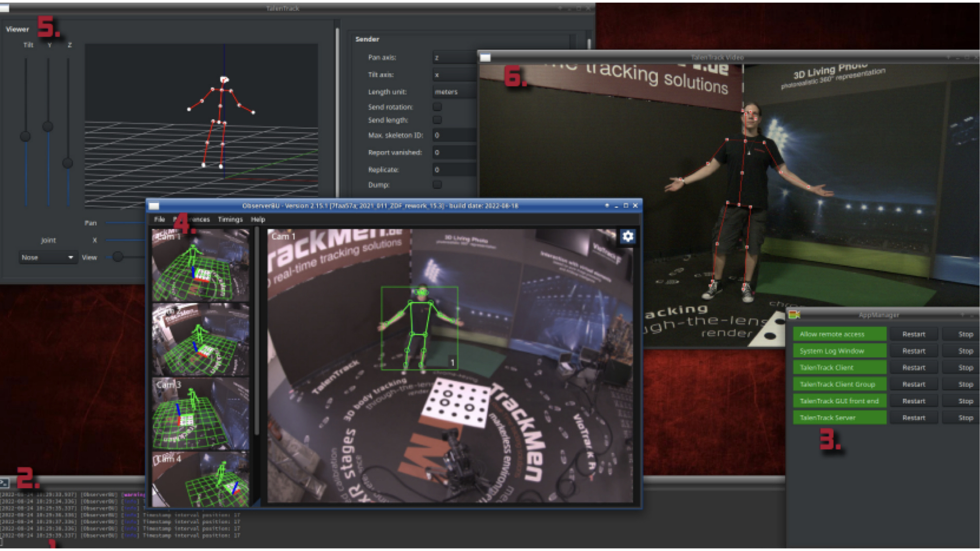This screenshot has height=551, width=980.
Task: Select the second camera thumbnail in ObserverGU
Action: 201,339
